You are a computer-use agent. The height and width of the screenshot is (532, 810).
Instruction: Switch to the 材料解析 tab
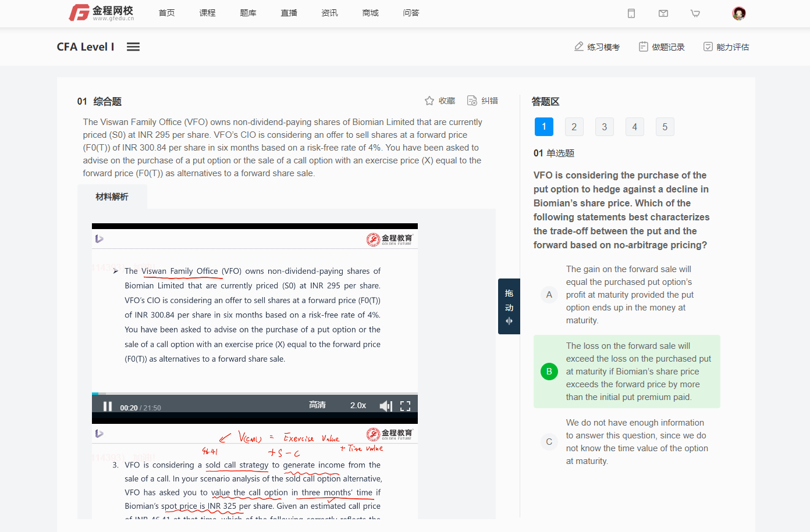112,197
